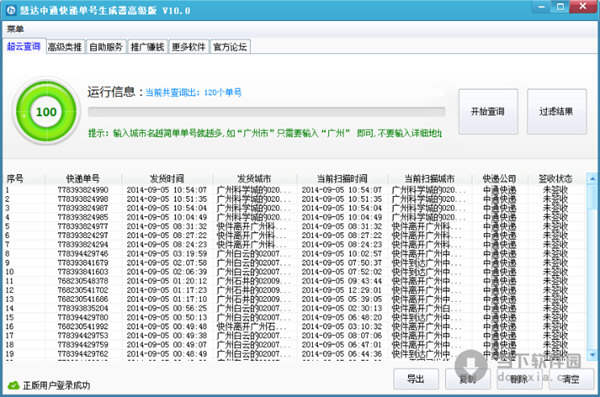The image size is (600, 397).
Task: Switch to the 超云查询 tab
Action: pos(24,46)
